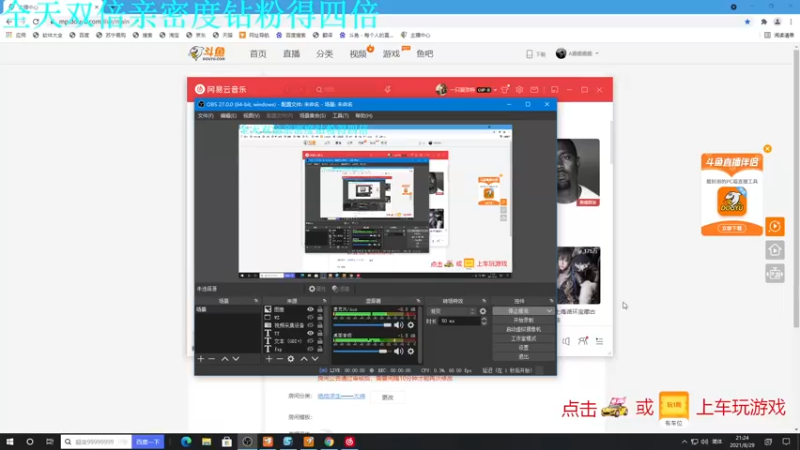
Task: Move the source up in the Sources panel
Action: tap(304, 359)
